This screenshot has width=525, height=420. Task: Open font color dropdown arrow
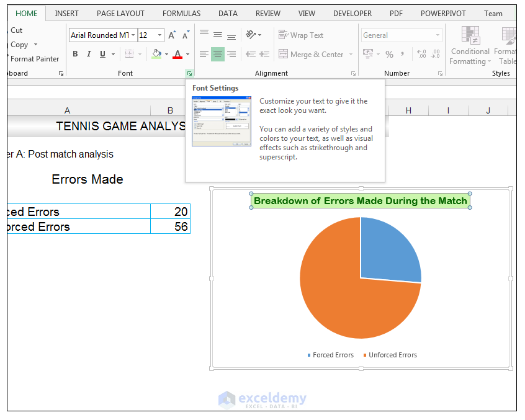coord(187,54)
